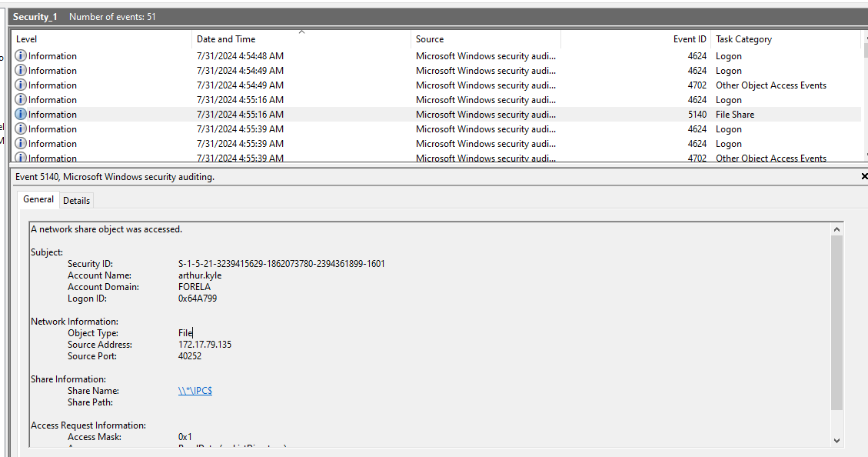Click the Source column header
This screenshot has width=868, height=457.
[485, 39]
